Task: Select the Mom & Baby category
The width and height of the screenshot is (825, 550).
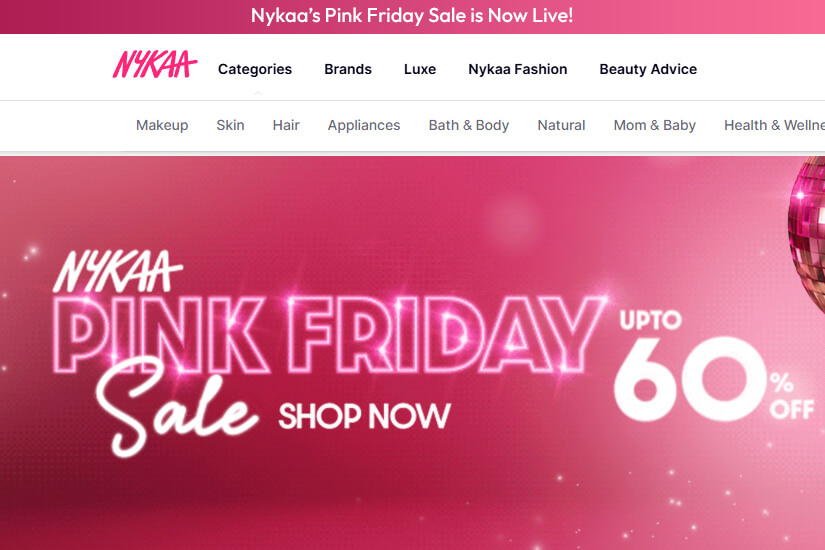Action: pos(655,125)
